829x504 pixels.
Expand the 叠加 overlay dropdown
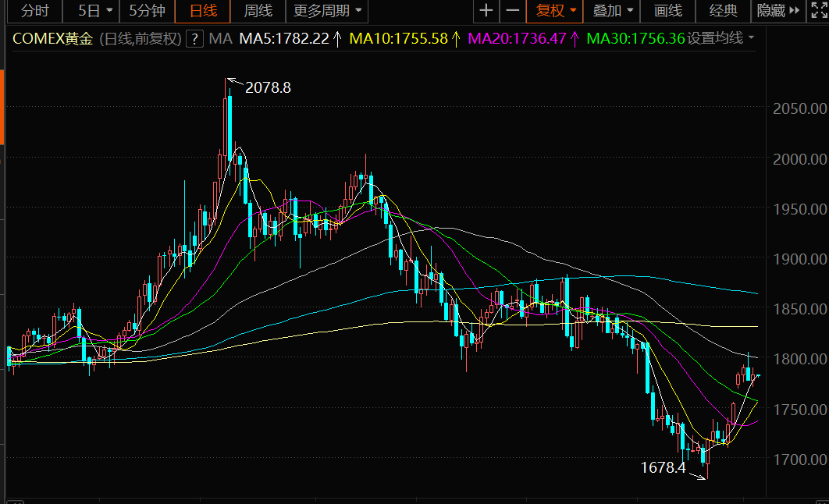613,11
